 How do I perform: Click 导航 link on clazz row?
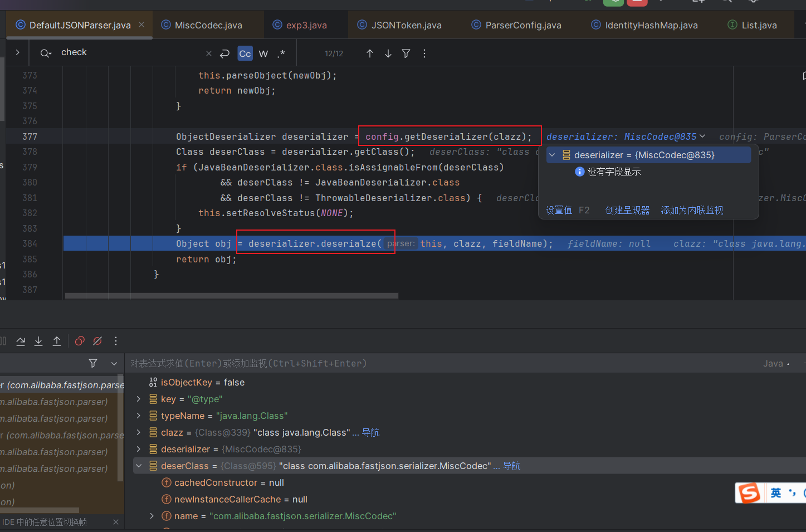tap(370, 432)
